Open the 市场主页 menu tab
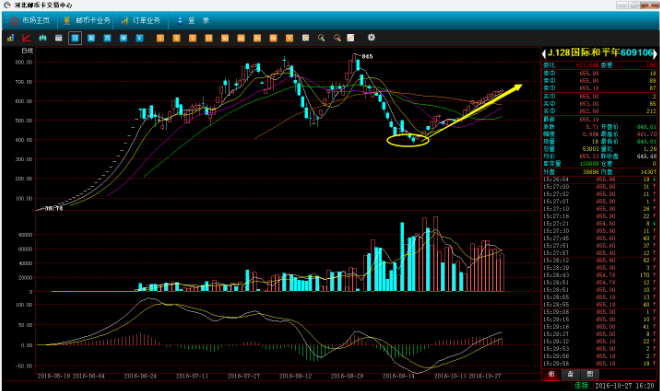The height and width of the screenshot is (391, 660). pyautogui.click(x=30, y=20)
